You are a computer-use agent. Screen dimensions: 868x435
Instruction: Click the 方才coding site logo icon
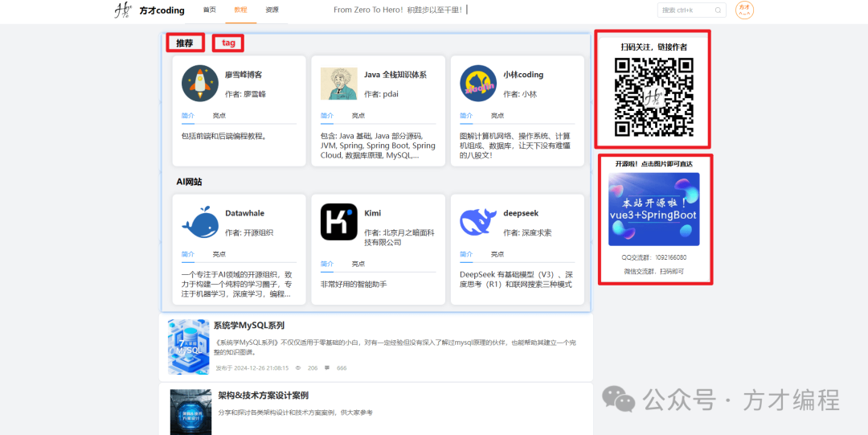(123, 10)
